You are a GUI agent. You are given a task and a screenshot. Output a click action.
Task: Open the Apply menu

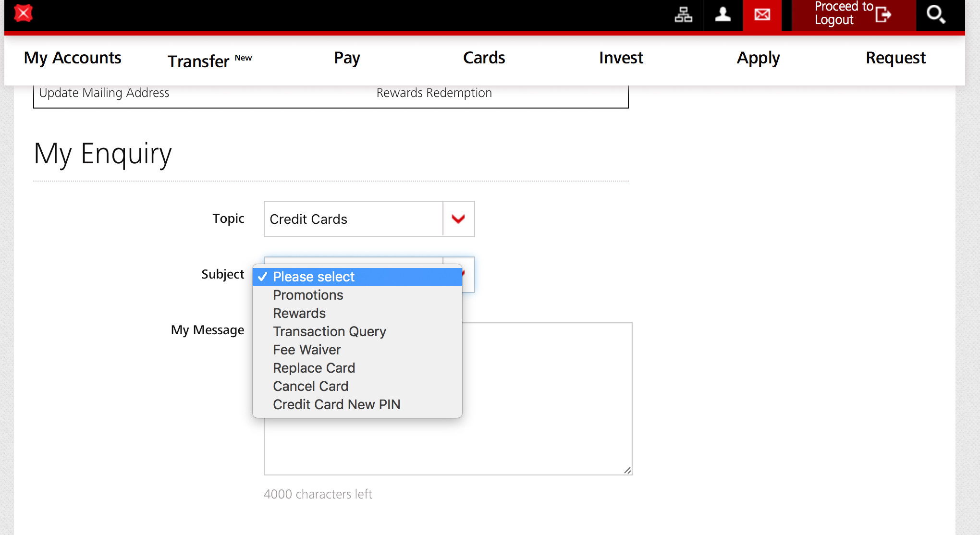point(759,58)
